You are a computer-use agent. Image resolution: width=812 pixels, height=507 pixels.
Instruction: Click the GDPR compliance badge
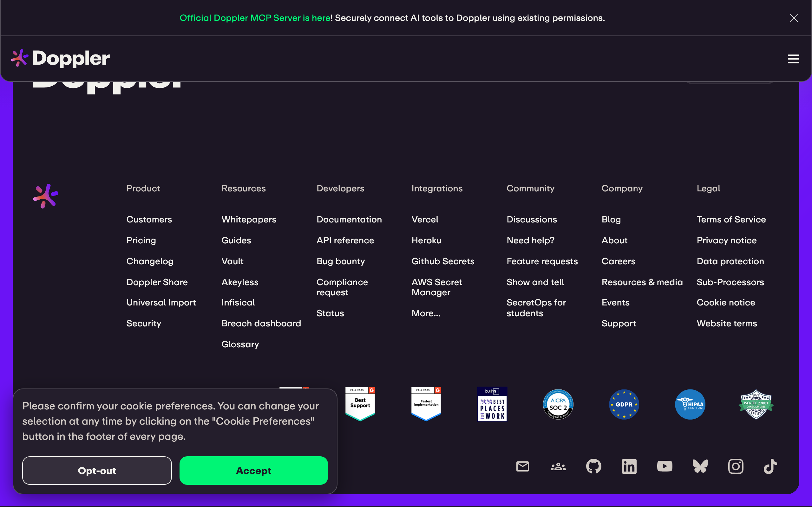624,404
